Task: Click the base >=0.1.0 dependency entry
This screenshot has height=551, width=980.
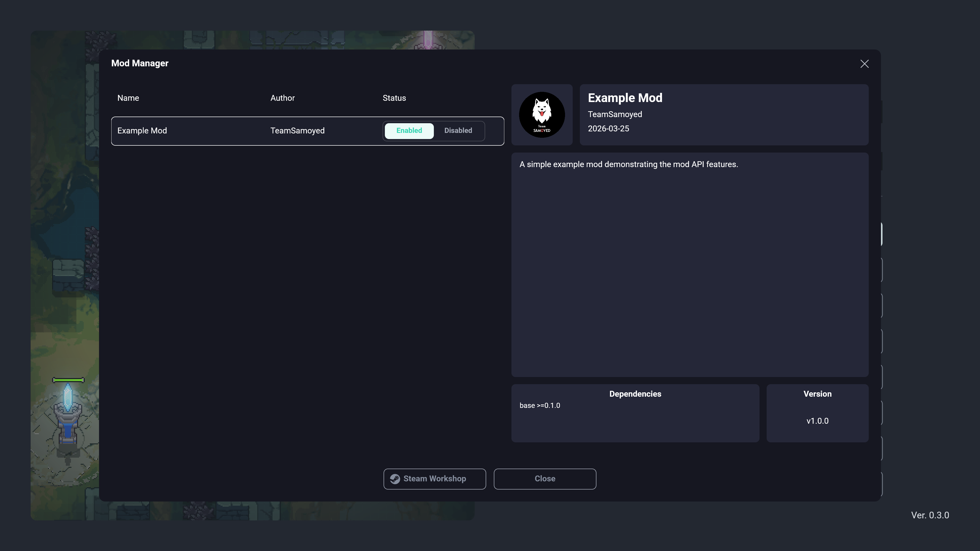Action: coord(540,405)
